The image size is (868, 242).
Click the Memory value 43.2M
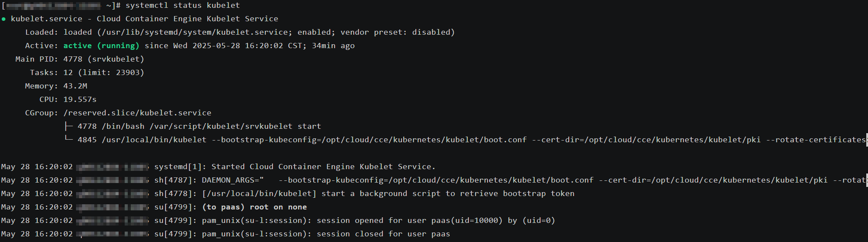tap(75, 86)
